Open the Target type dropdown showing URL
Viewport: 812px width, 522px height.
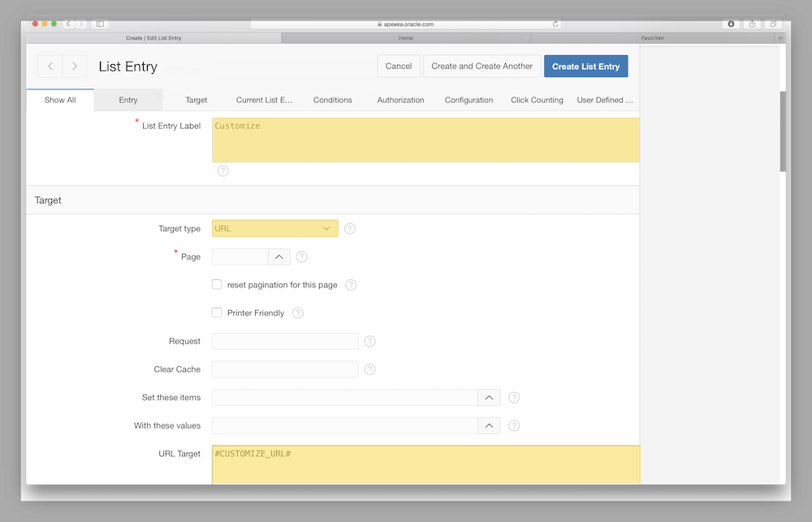click(274, 228)
